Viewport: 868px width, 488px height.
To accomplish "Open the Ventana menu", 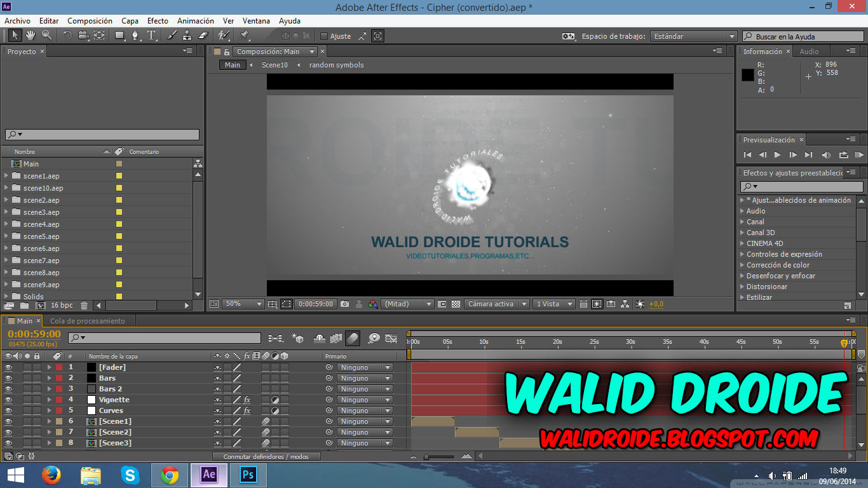I will [x=256, y=21].
